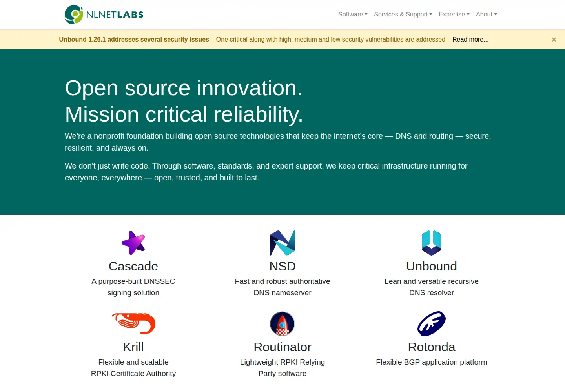Click the NSD logo icon
Screen dimensions: 565x392
(282, 243)
